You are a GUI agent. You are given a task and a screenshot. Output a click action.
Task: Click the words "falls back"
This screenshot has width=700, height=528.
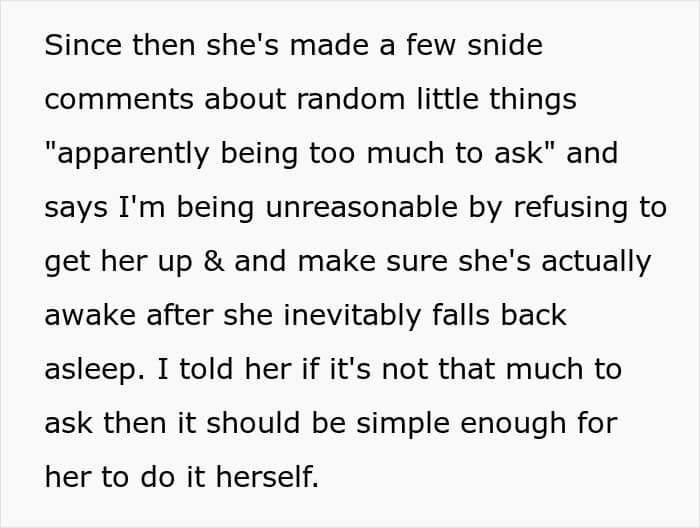pyautogui.click(x=499, y=315)
